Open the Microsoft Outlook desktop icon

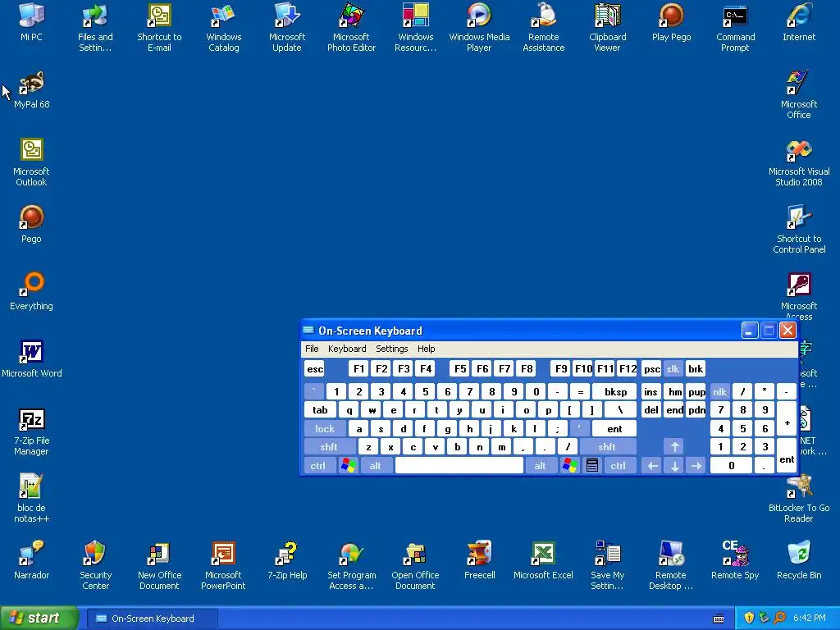click(x=31, y=162)
